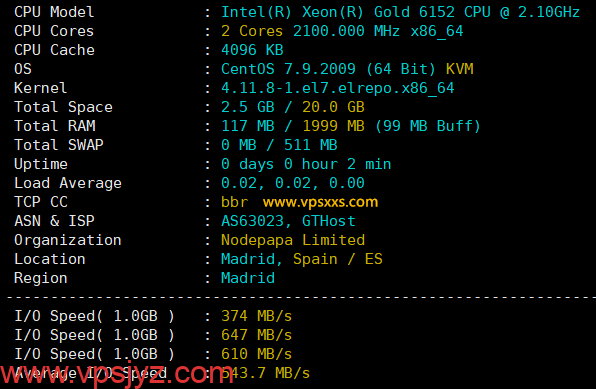
Task: Click the 511 MB swap value
Action: [x=311, y=145]
